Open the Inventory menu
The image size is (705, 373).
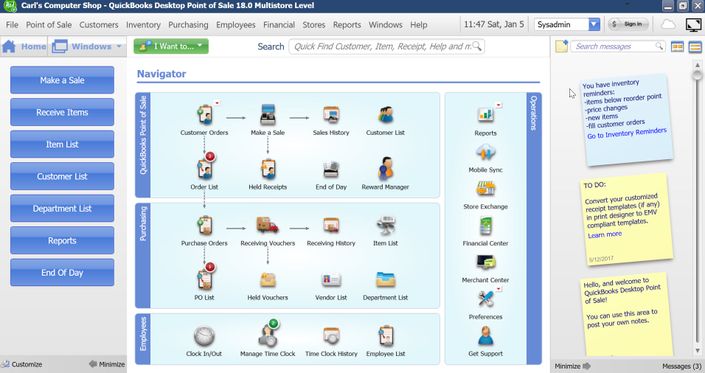143,25
